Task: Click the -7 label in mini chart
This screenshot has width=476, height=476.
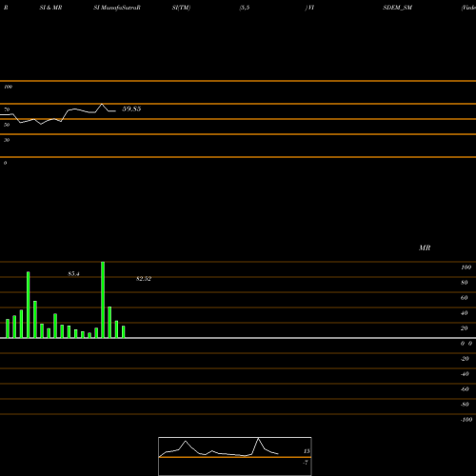Action: coord(306,463)
